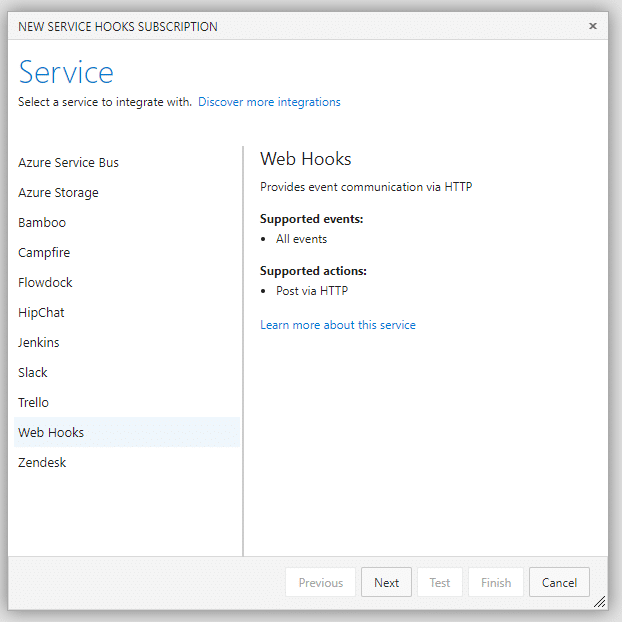Screen dimensions: 622x622
Task: Select Flowdock from the list
Action: [127, 282]
